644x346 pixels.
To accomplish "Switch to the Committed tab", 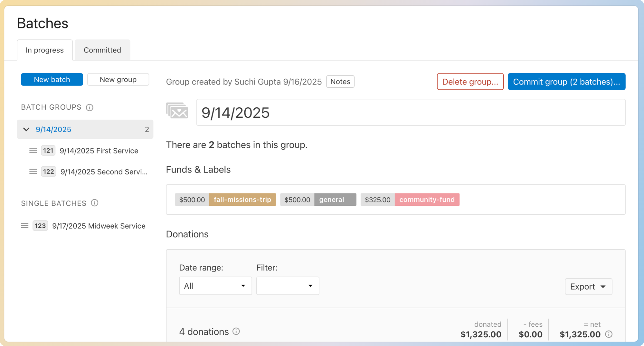I will [x=102, y=50].
